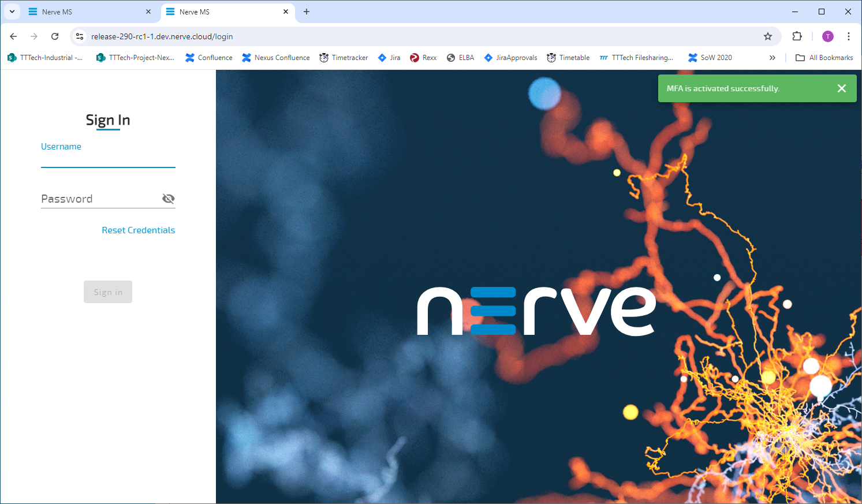The width and height of the screenshot is (862, 504).
Task: View site information icon in address bar
Action: point(80,36)
